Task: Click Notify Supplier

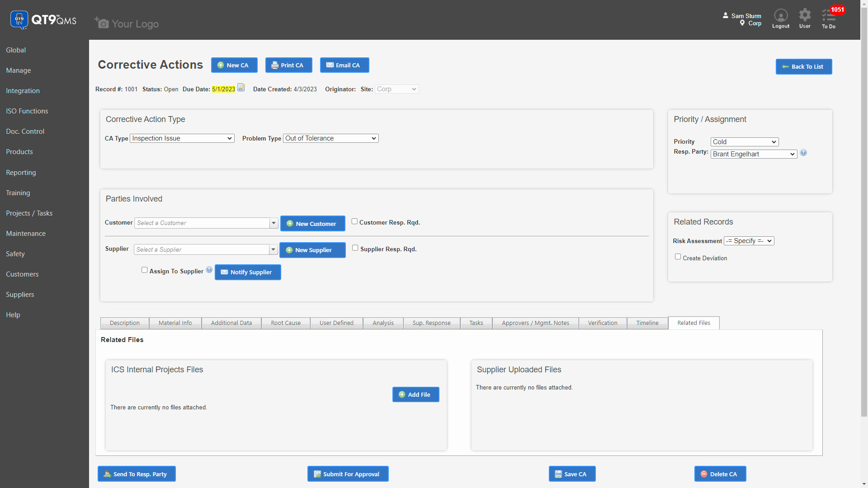Action: pyautogui.click(x=247, y=272)
